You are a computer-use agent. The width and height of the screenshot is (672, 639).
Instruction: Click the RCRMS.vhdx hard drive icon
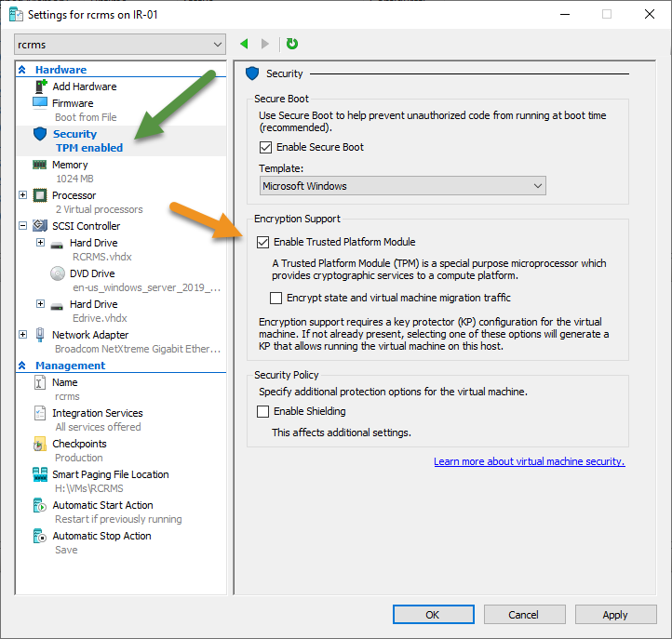tap(57, 246)
